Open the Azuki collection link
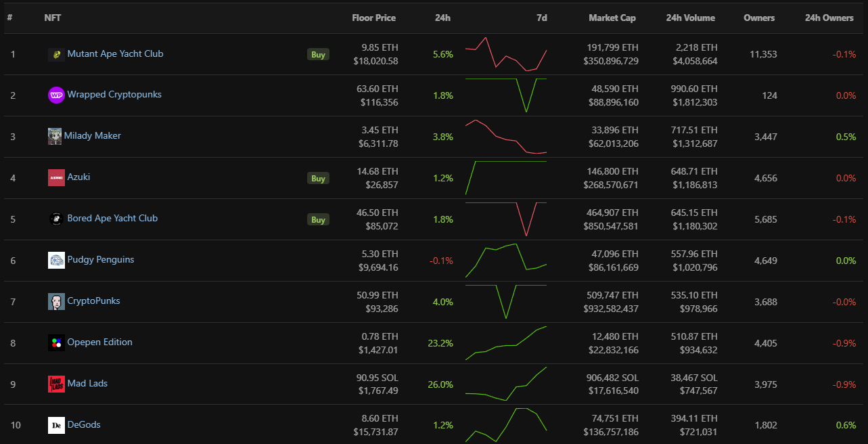The width and height of the screenshot is (868, 444). (x=78, y=177)
